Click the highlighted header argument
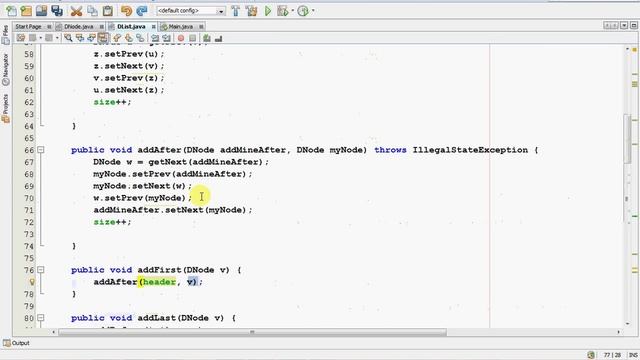Viewport: 640px width, 360px height. (x=159, y=282)
